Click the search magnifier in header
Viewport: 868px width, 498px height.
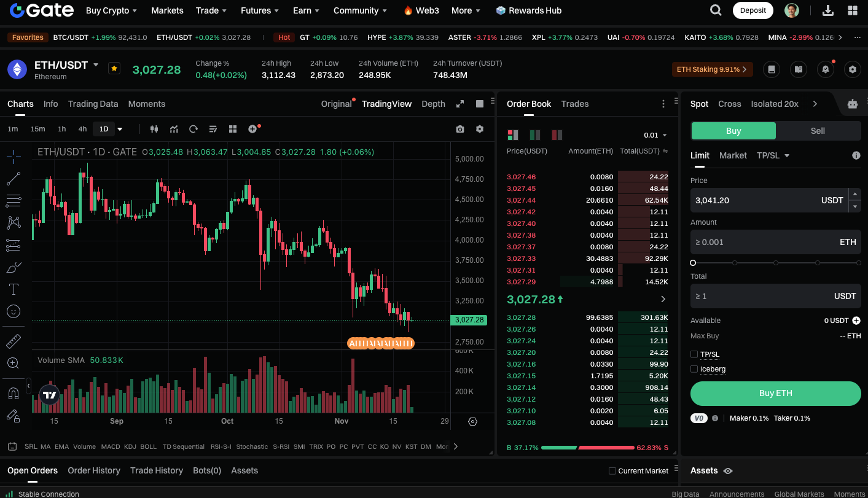(716, 10)
